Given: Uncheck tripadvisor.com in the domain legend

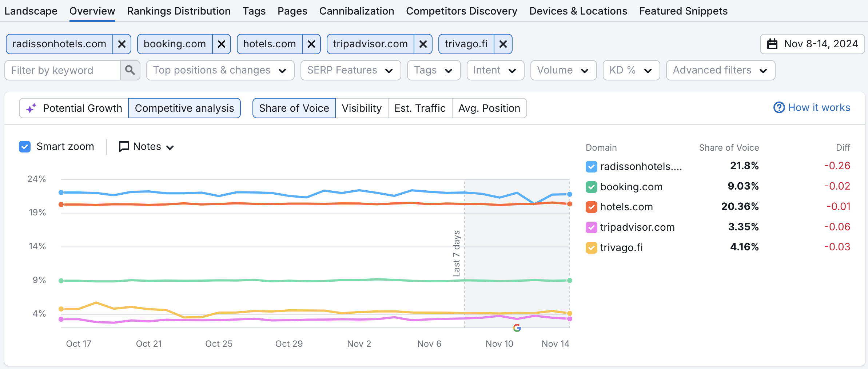Looking at the screenshot, I should (x=591, y=227).
